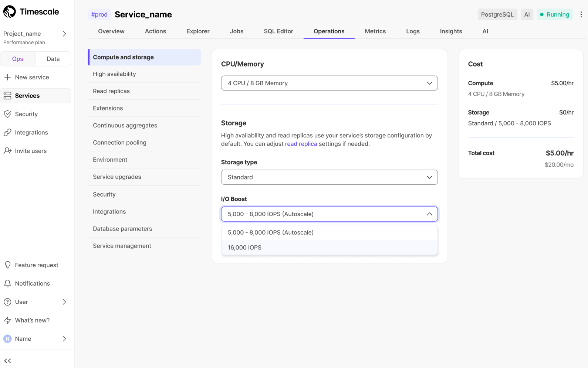Expand the Project_name chevron

[64, 34]
